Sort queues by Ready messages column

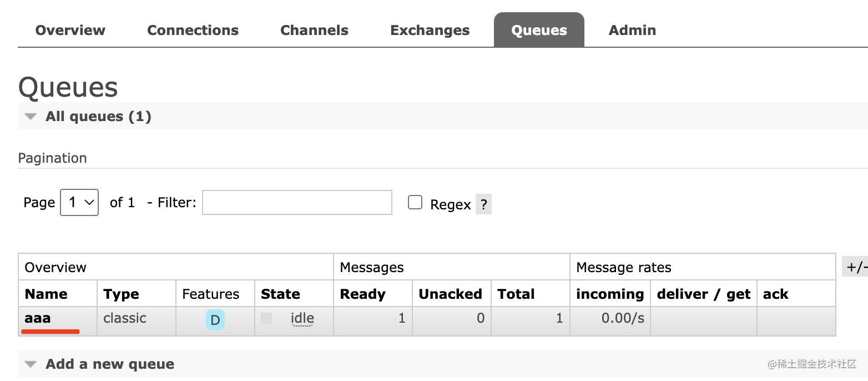362,294
